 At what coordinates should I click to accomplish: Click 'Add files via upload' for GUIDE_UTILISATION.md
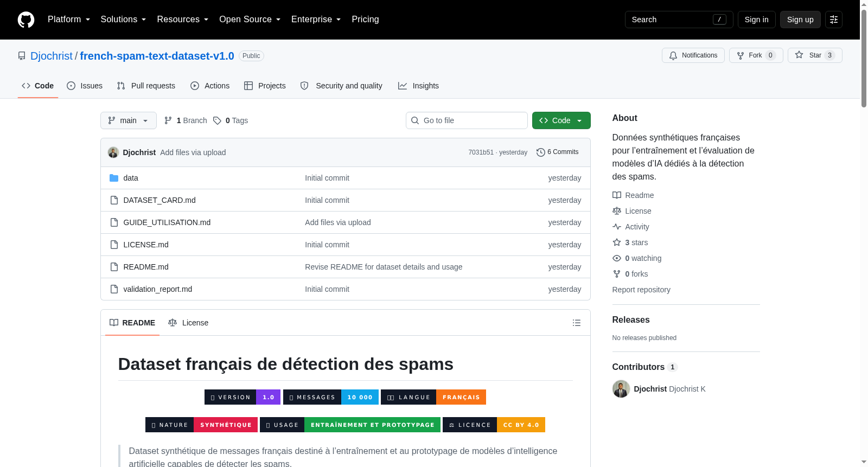(x=338, y=222)
